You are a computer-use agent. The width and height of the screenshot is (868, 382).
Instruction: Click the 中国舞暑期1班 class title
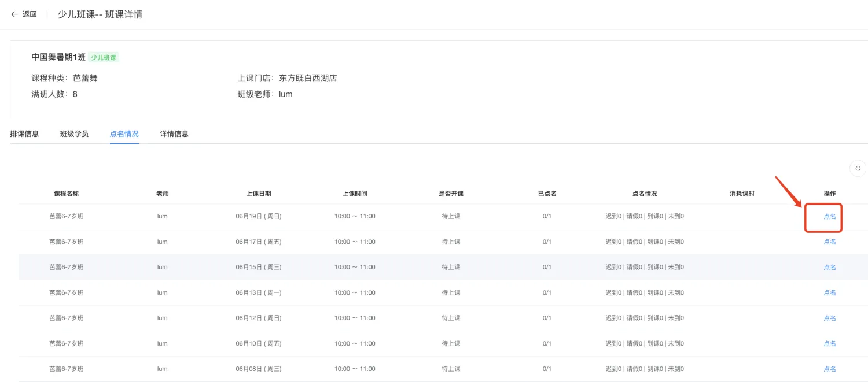point(58,57)
